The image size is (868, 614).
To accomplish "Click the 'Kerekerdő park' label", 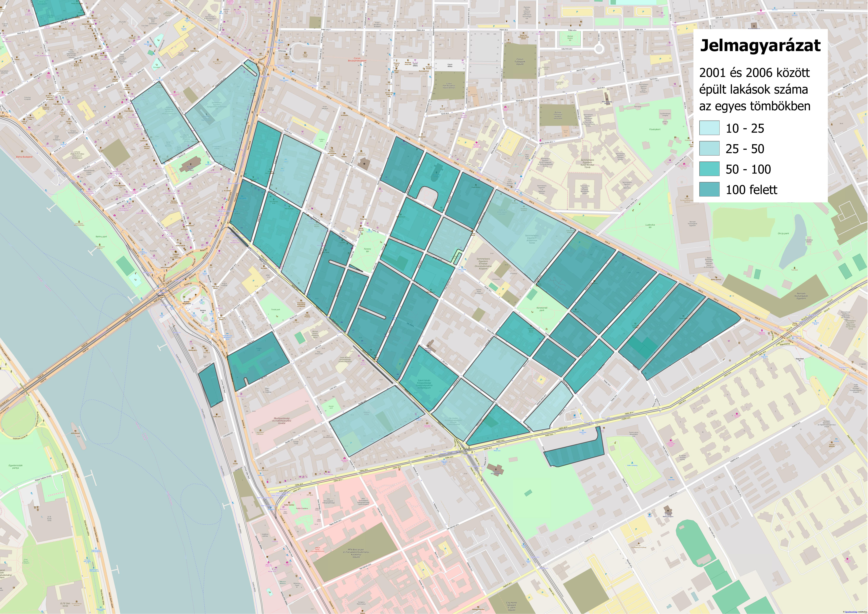I will [x=542, y=309].
